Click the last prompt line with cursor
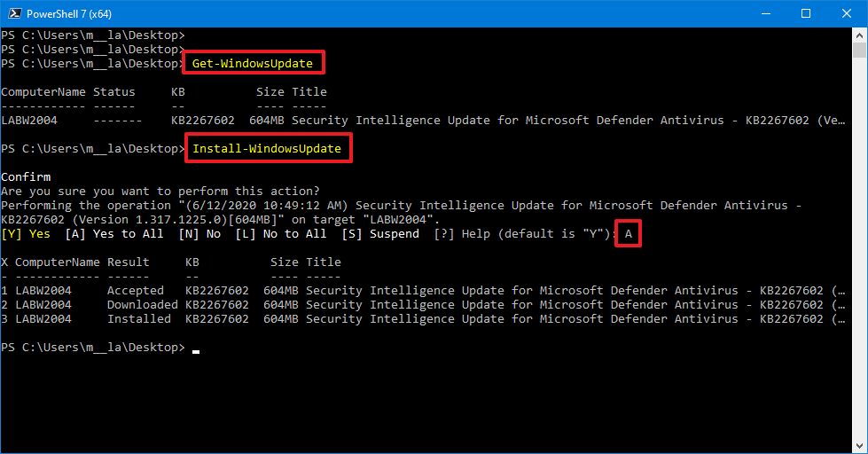Viewport: 868px width, 454px height. (99, 347)
